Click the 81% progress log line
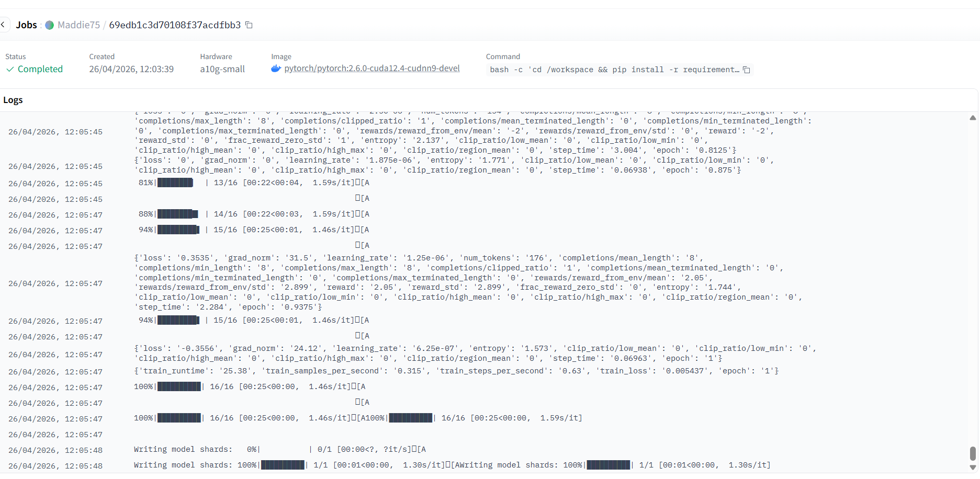 (254, 183)
